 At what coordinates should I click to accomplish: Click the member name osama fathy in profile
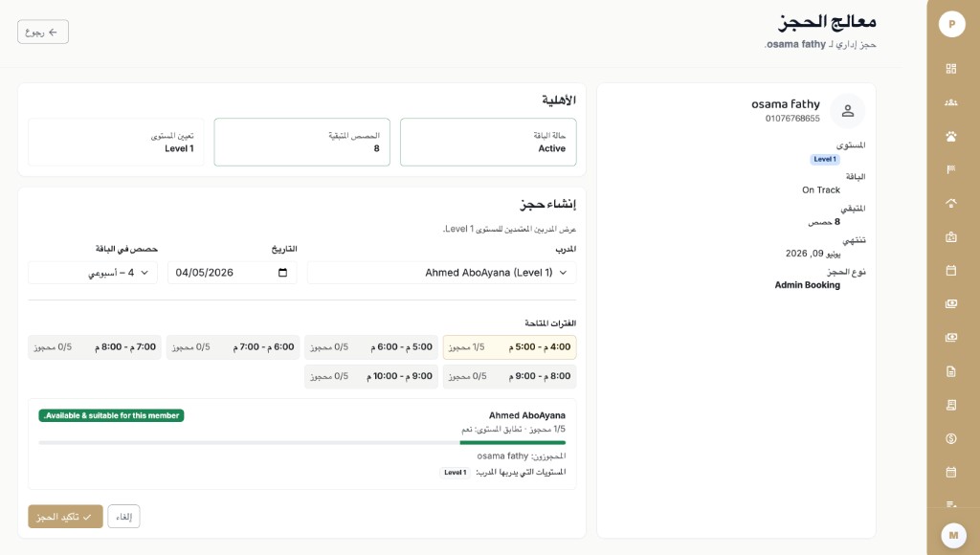click(x=786, y=104)
